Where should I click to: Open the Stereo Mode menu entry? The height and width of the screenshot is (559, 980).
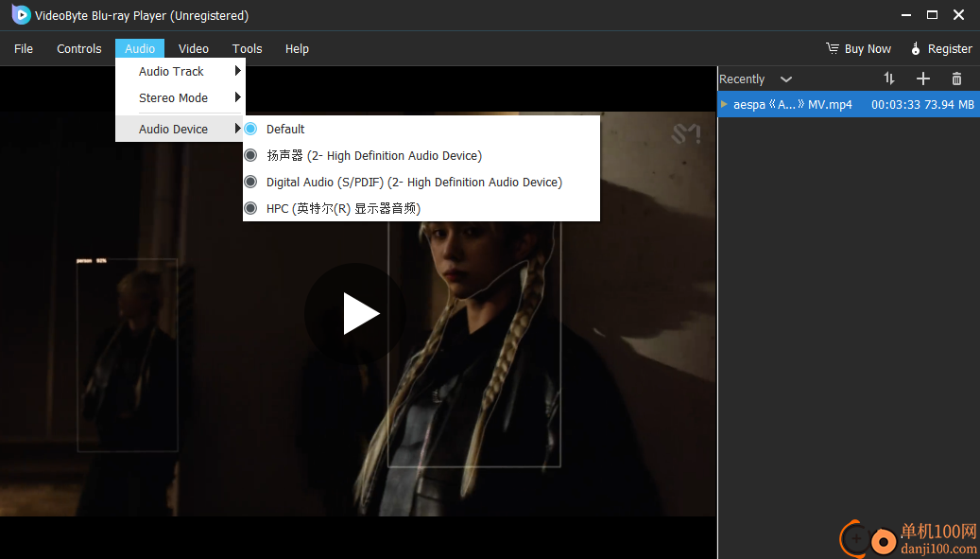181,97
